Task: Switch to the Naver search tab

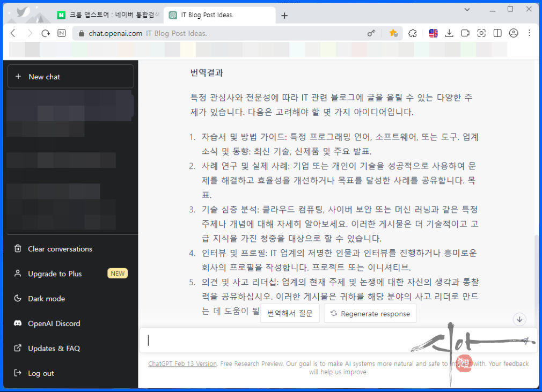Action: pos(109,15)
